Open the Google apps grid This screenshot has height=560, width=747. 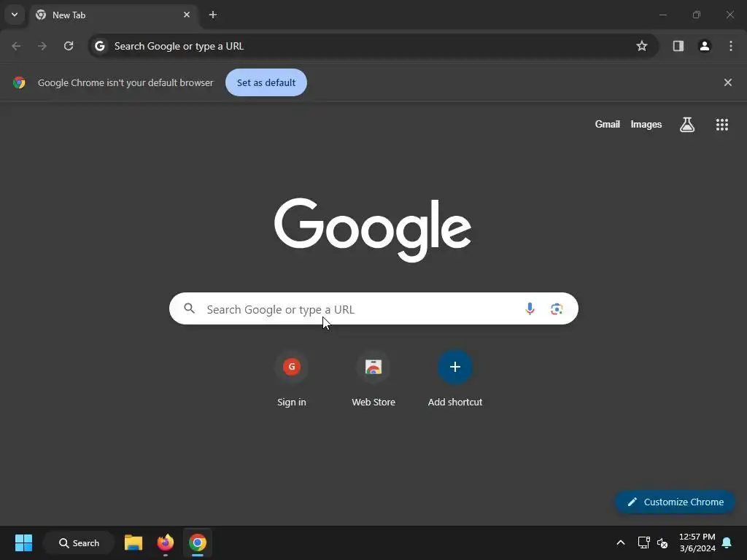click(x=721, y=125)
